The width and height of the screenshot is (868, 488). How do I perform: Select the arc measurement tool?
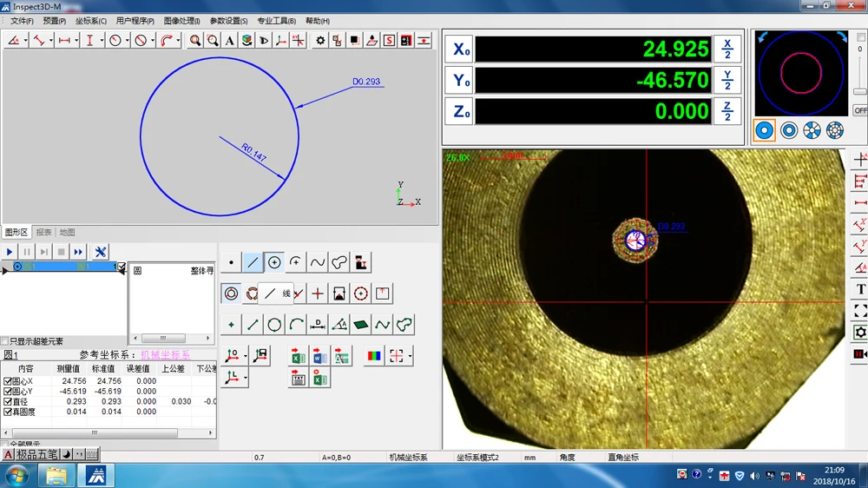point(296,262)
